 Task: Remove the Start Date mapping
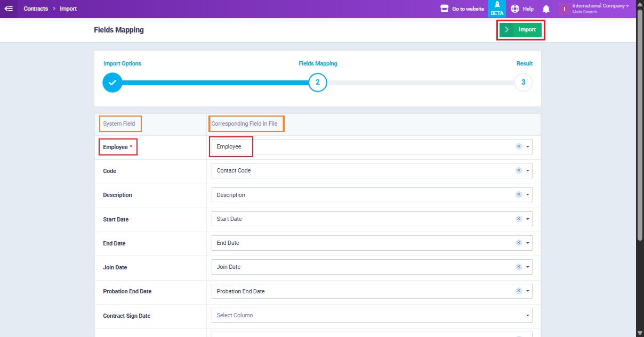[518, 219]
